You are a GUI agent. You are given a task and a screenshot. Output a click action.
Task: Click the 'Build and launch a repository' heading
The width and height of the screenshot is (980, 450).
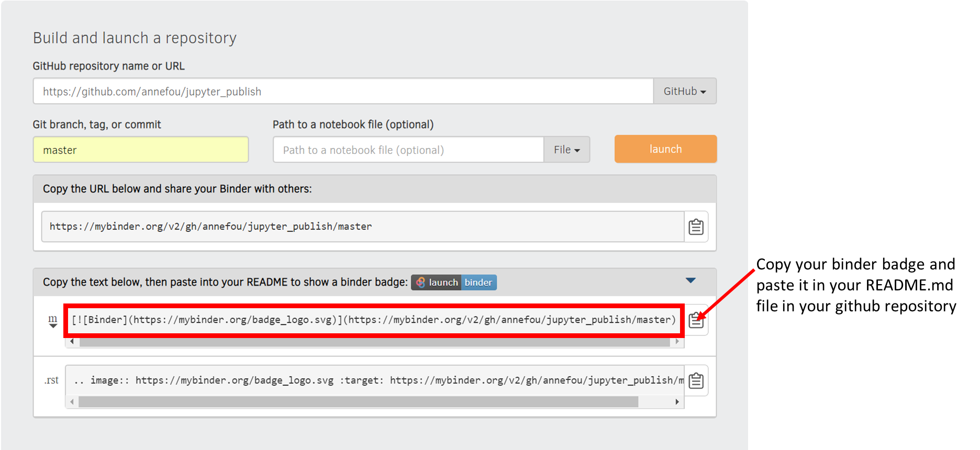click(135, 38)
